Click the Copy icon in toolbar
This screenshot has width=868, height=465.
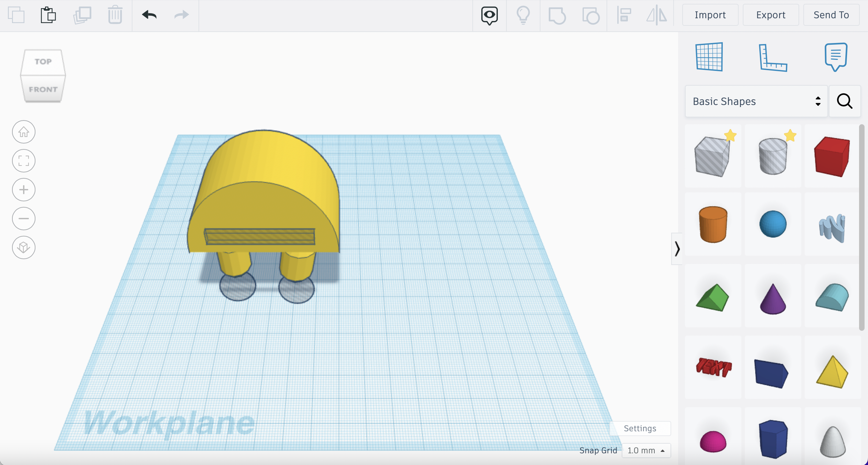point(16,15)
